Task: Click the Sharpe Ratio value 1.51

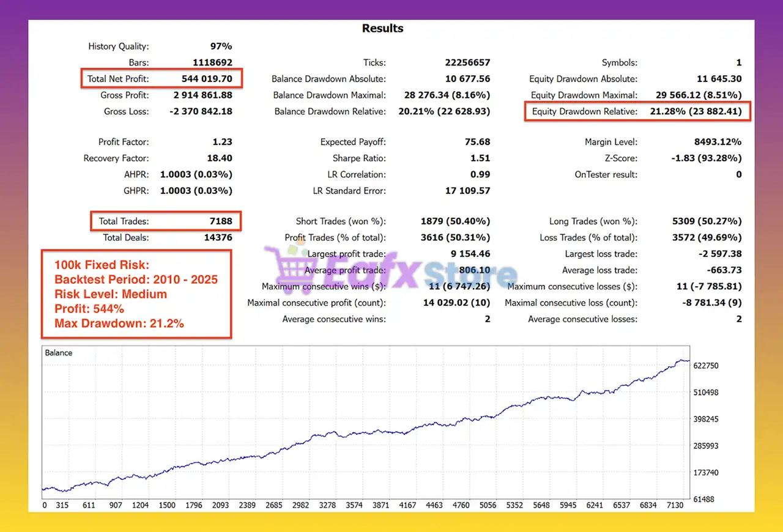Action: pyautogui.click(x=480, y=158)
